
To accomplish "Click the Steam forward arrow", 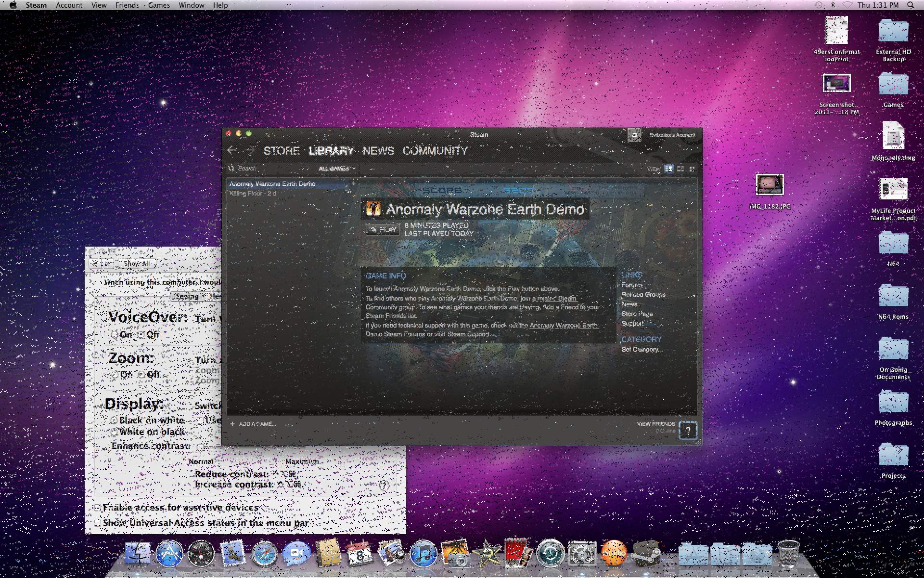I will pos(250,150).
